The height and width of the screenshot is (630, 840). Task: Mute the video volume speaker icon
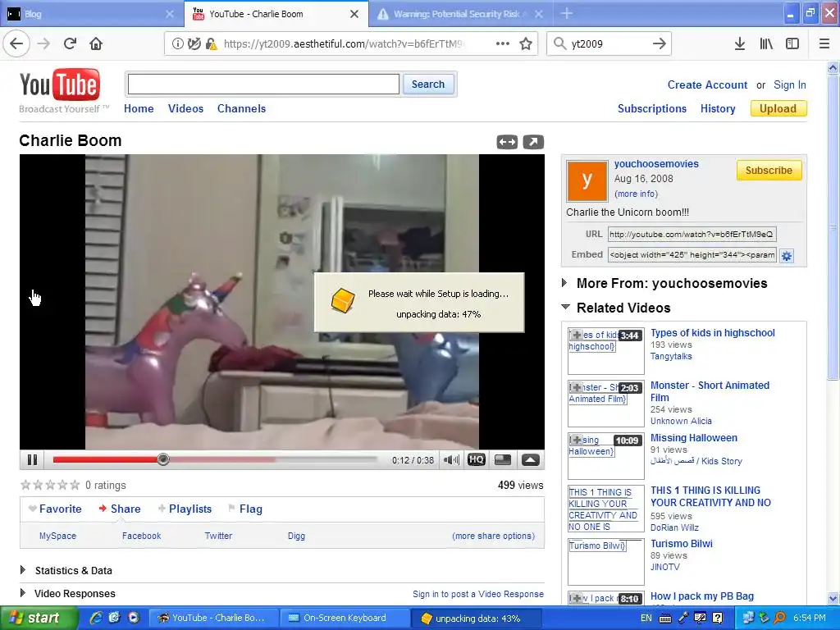[x=451, y=459]
